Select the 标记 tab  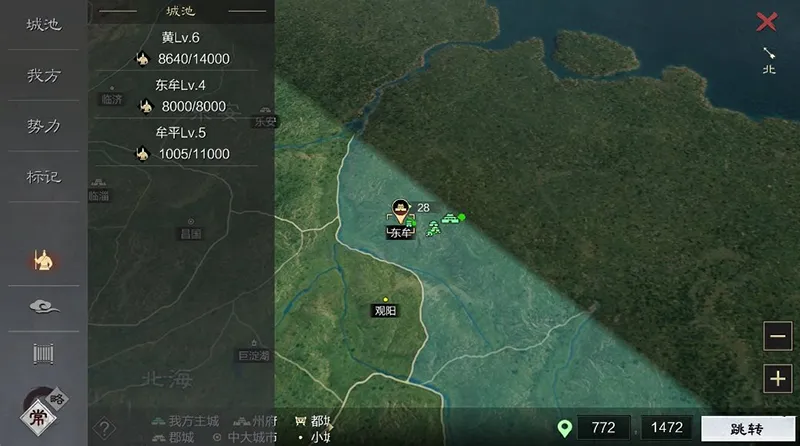(43, 177)
